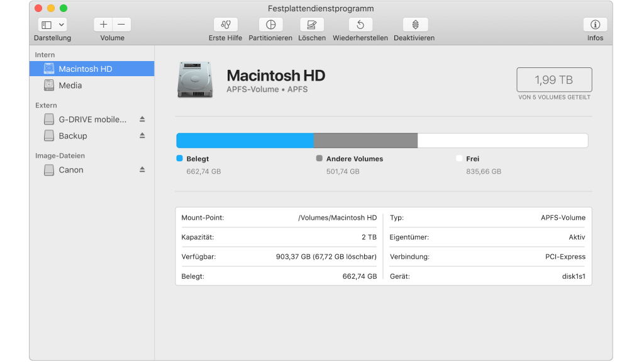Click the /Volumes/Macintosh HD mount point value
644x362 pixels.
pos(337,218)
